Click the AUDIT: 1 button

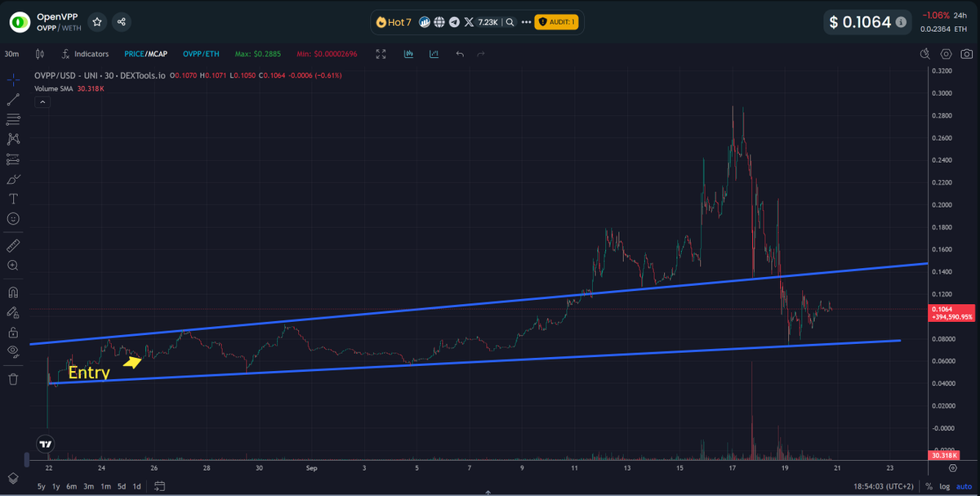pyautogui.click(x=556, y=22)
